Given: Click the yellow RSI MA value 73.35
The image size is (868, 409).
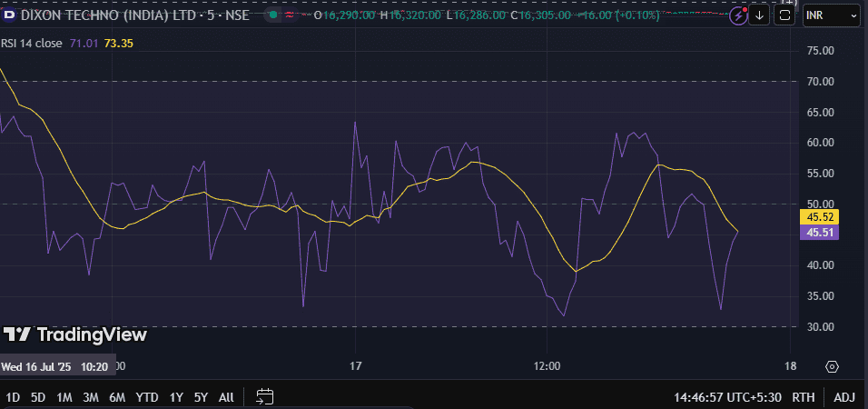Looking at the screenshot, I should [118, 44].
